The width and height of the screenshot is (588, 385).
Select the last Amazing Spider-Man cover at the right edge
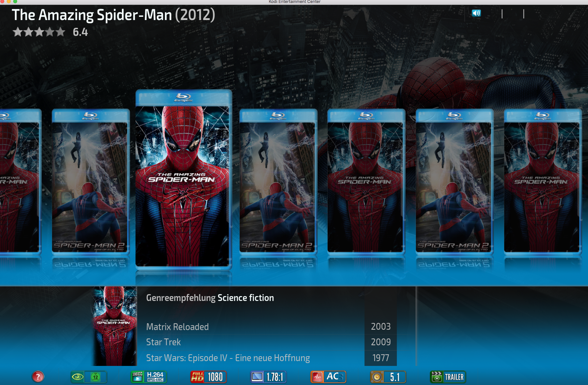[x=543, y=182]
